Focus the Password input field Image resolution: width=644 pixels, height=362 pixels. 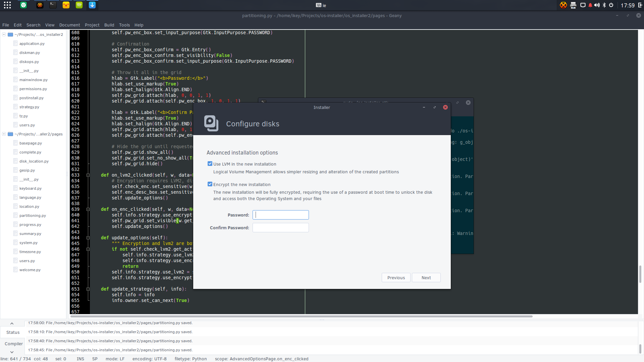[x=280, y=215]
